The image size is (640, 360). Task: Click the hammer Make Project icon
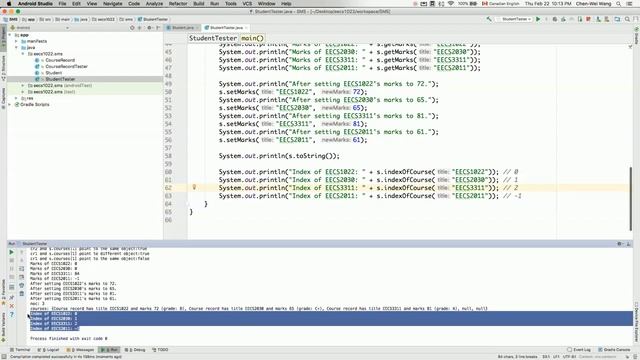click(x=489, y=19)
